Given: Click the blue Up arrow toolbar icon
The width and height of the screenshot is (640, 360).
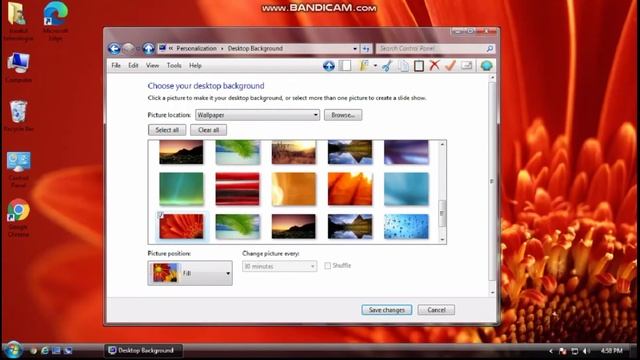Looking at the screenshot, I should point(329,65).
